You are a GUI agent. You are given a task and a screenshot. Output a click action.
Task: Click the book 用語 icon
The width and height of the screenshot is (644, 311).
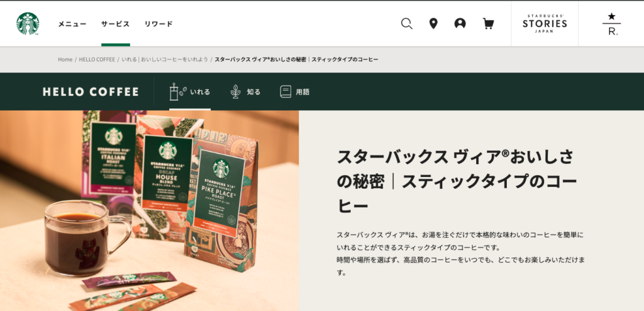coord(286,92)
